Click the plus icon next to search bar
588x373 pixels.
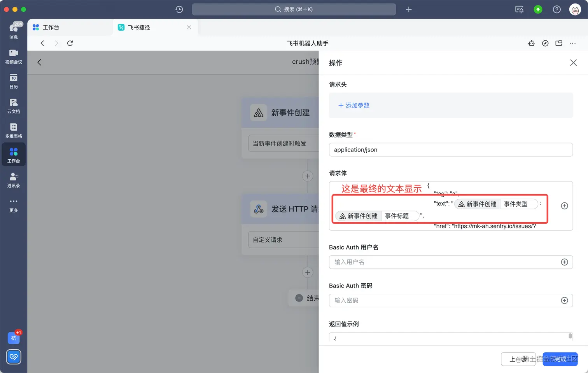coord(409,9)
